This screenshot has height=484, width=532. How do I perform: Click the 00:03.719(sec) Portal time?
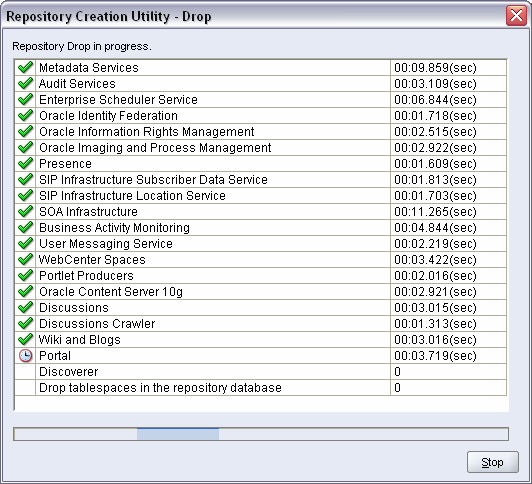(435, 355)
